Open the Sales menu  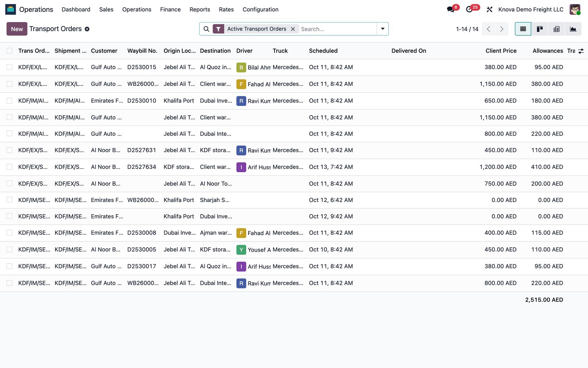(106, 10)
